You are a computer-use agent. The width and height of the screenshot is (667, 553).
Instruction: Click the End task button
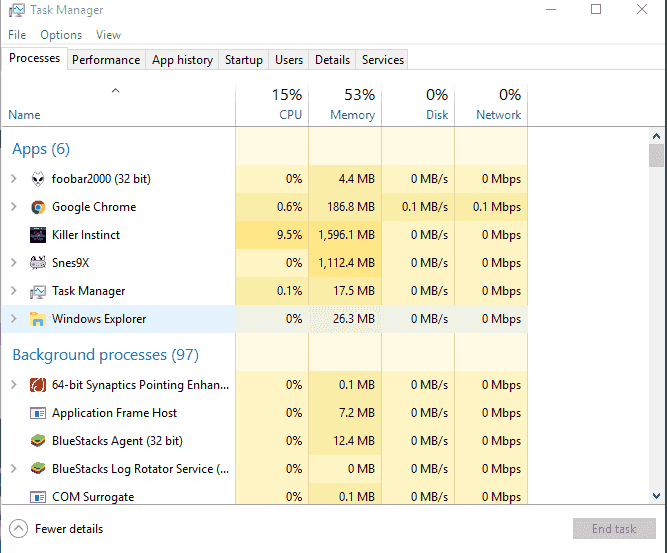click(x=614, y=529)
